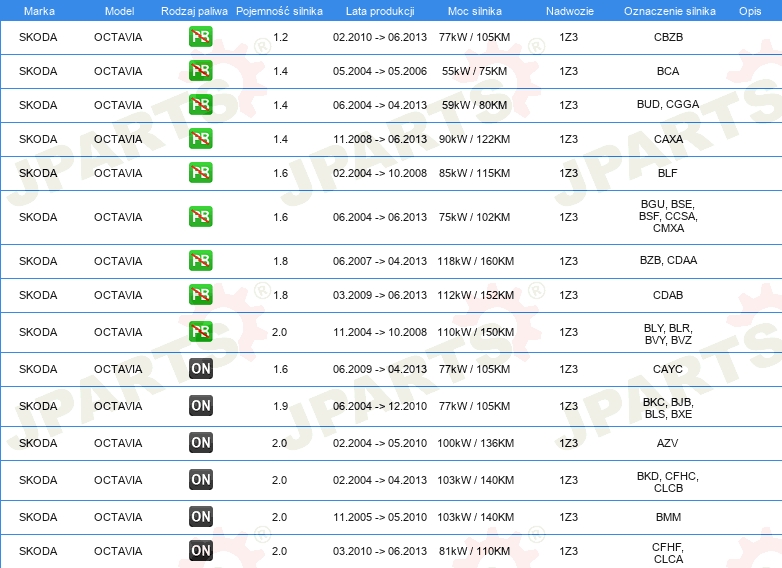Select engine code BLF
Viewport: 782px width, 568px height.
coord(668,173)
